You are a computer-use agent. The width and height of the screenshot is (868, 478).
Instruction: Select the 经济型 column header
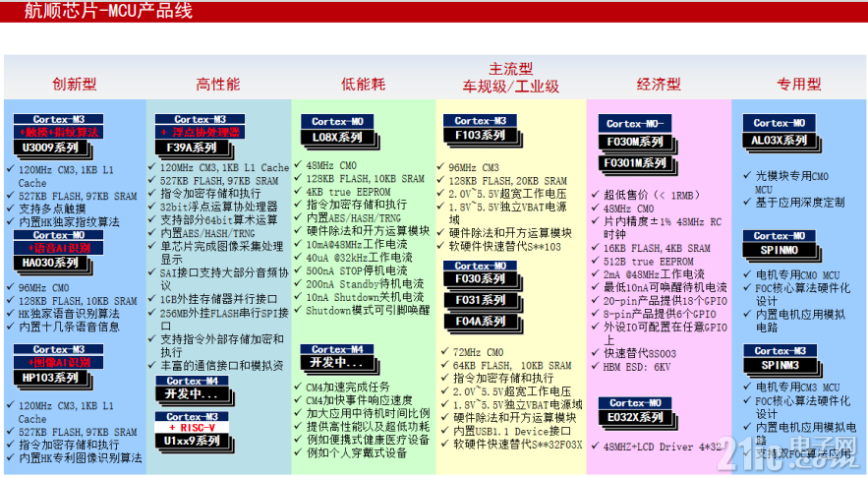[x=659, y=85]
